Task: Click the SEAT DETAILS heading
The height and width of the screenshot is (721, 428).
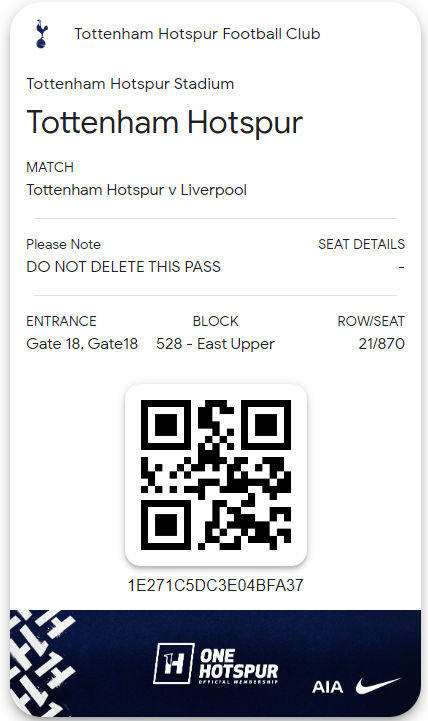Action: (361, 244)
